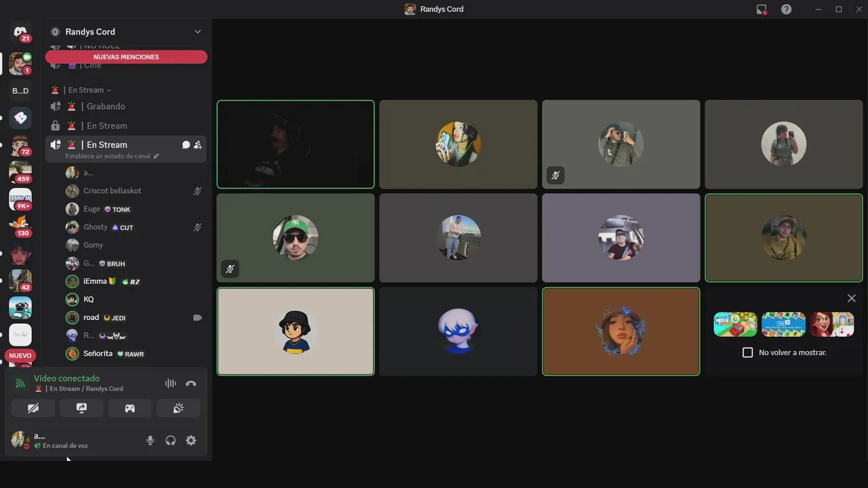Toggle camera on or off
Viewport: 868px width, 488px height.
click(33, 408)
